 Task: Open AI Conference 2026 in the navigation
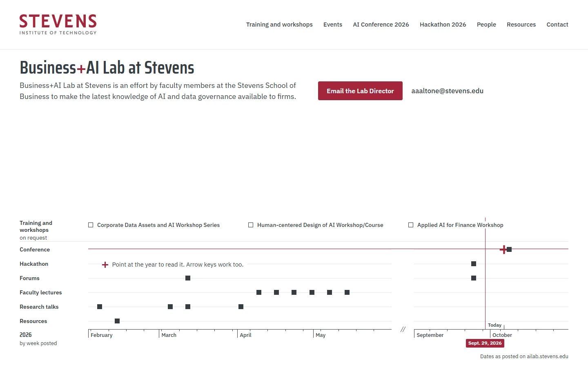click(381, 25)
